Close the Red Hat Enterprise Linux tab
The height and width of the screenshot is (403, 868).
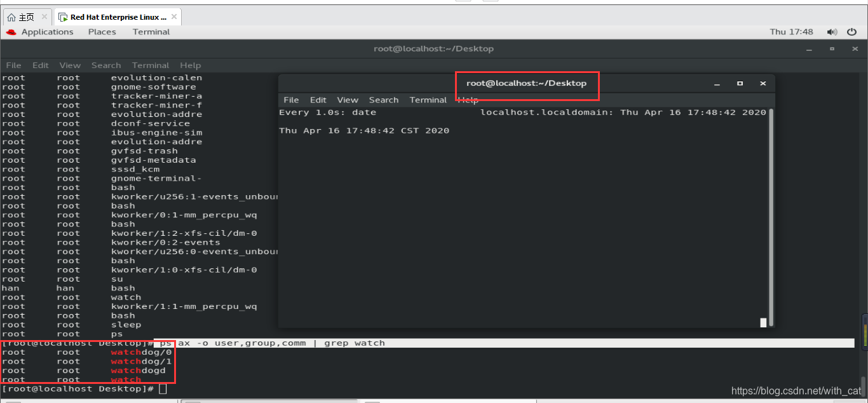pos(173,17)
